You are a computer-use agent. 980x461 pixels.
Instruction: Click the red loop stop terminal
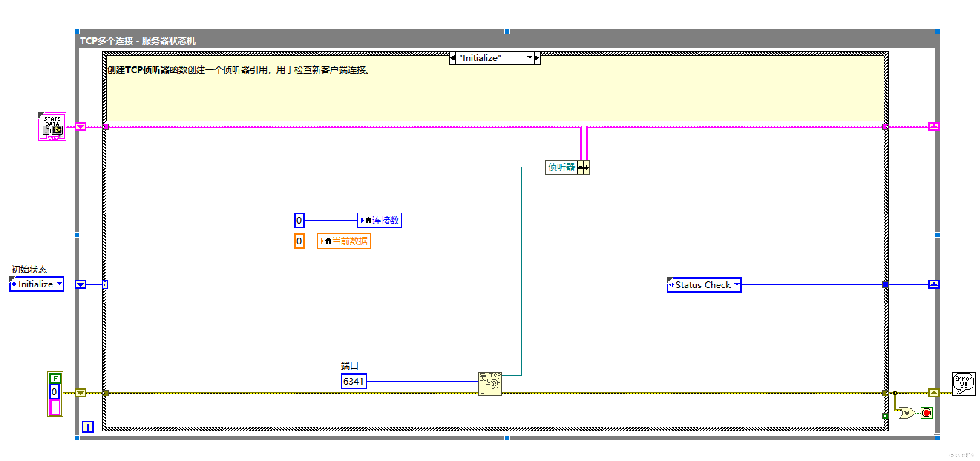click(926, 413)
